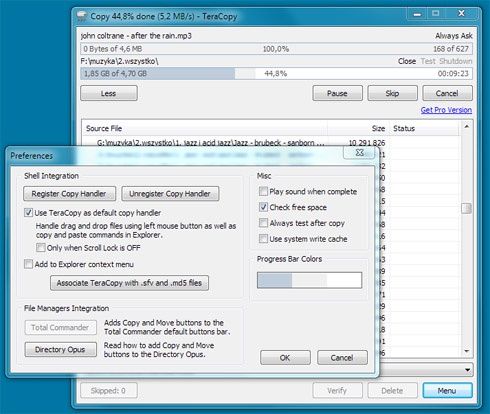Toggle Use system write cache checkbox

(x=263, y=239)
